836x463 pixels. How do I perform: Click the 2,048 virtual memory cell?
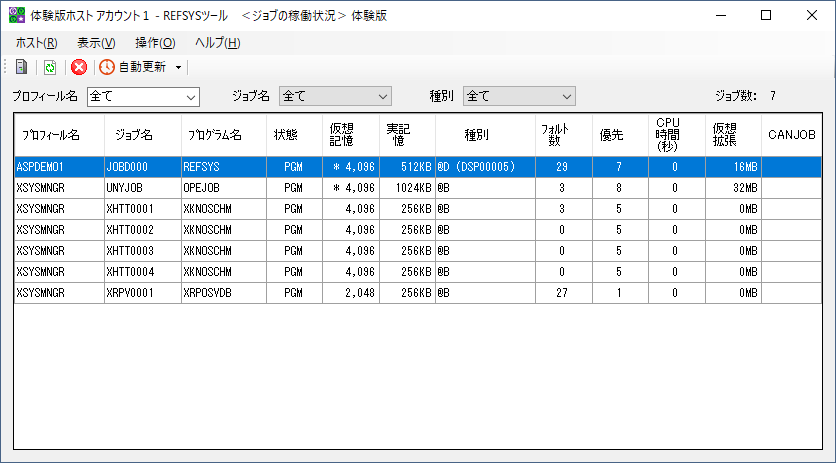click(351, 293)
